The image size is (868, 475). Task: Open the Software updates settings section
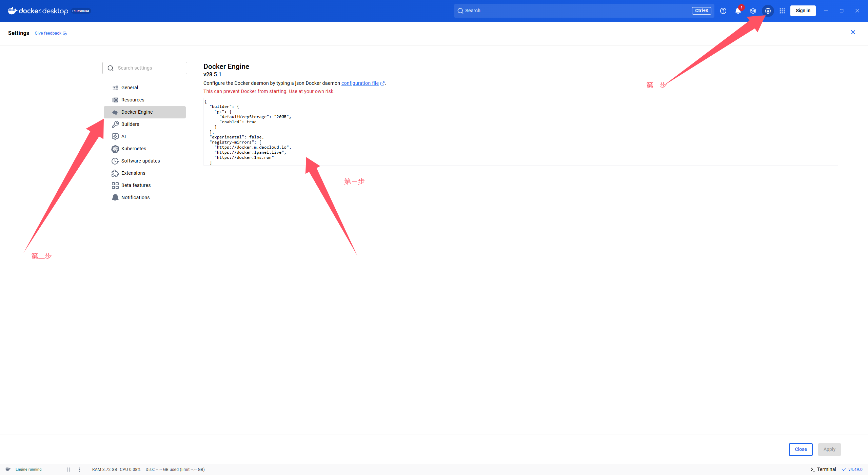pyautogui.click(x=140, y=161)
